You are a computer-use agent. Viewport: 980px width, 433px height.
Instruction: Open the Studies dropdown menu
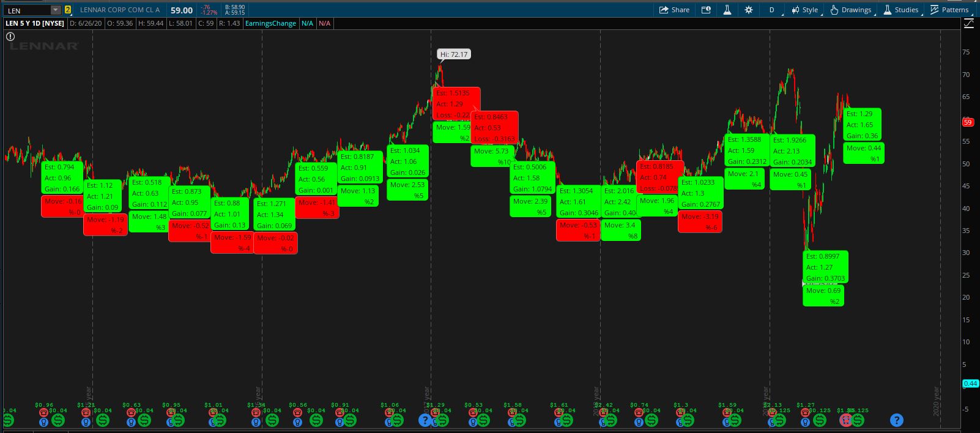(x=900, y=10)
